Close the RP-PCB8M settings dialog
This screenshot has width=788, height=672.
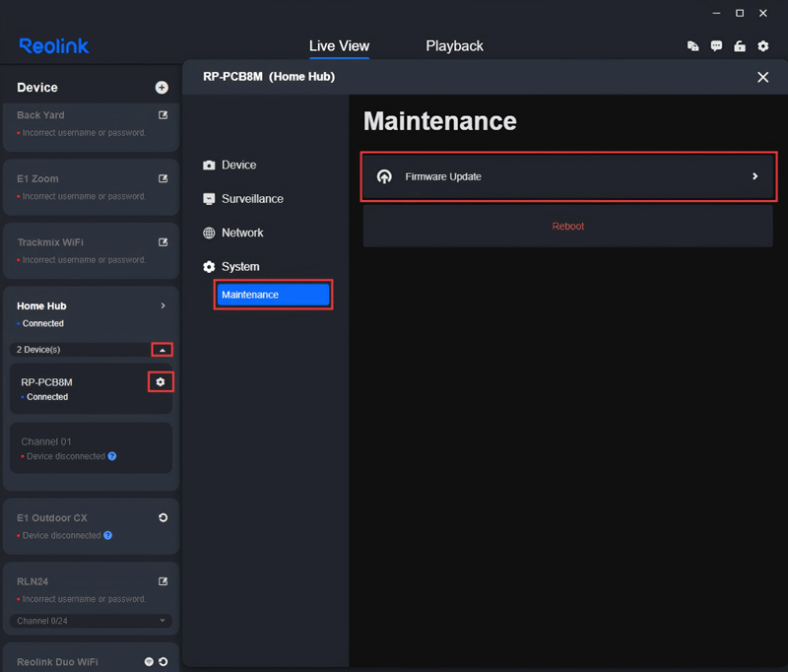point(762,77)
